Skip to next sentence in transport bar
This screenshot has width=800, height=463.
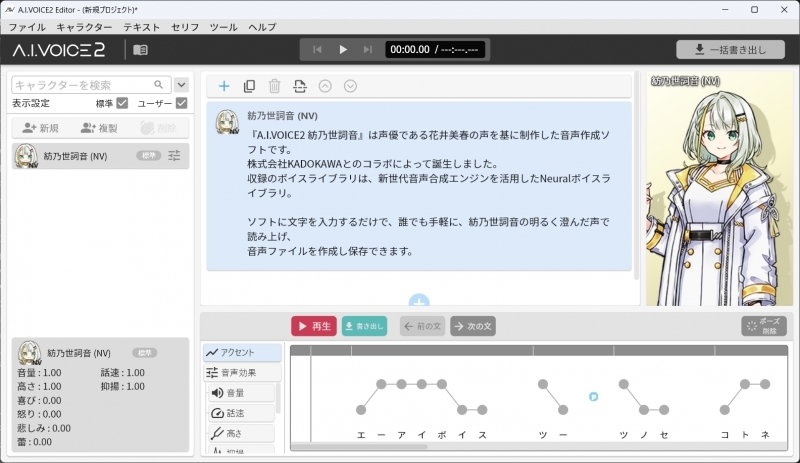[368, 50]
